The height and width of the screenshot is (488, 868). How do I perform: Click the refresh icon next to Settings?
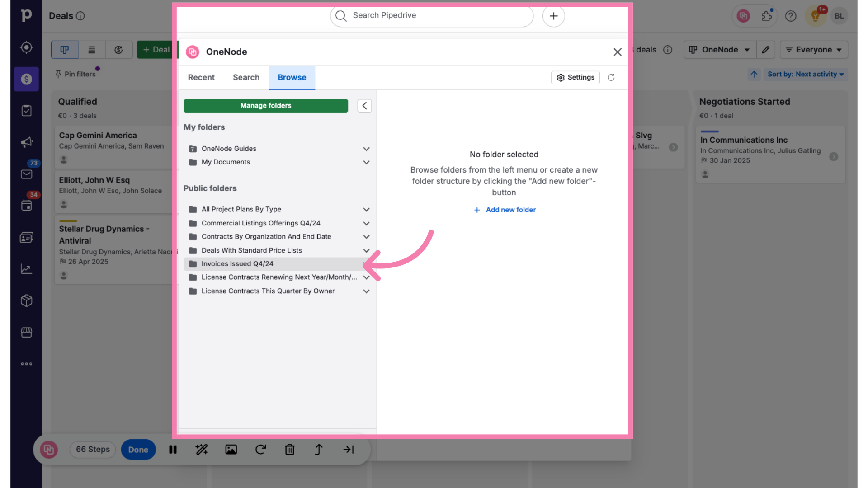[611, 78]
